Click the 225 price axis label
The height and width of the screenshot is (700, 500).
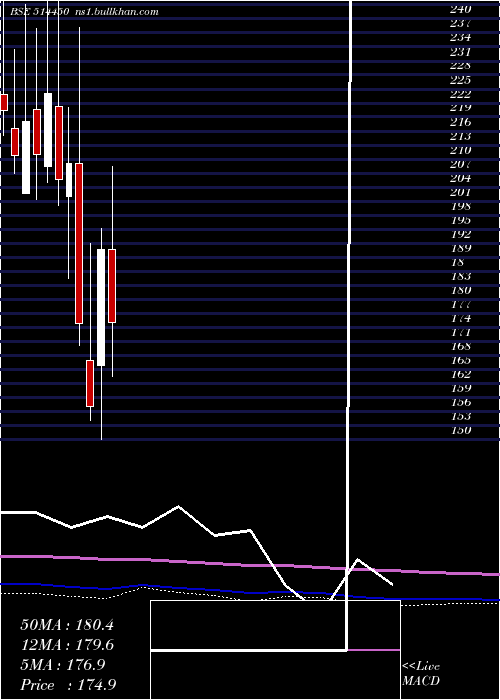click(x=460, y=80)
